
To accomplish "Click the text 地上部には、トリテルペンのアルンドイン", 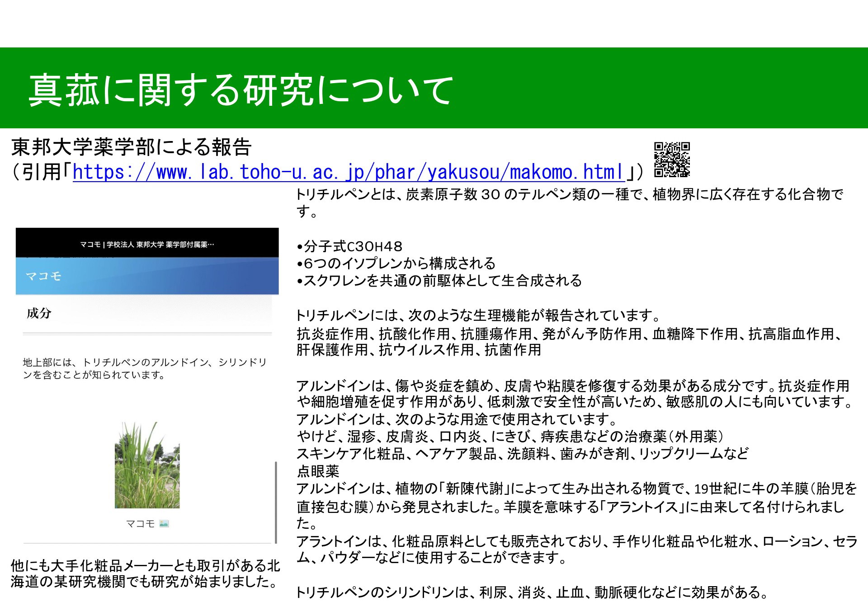I will (x=145, y=368).
